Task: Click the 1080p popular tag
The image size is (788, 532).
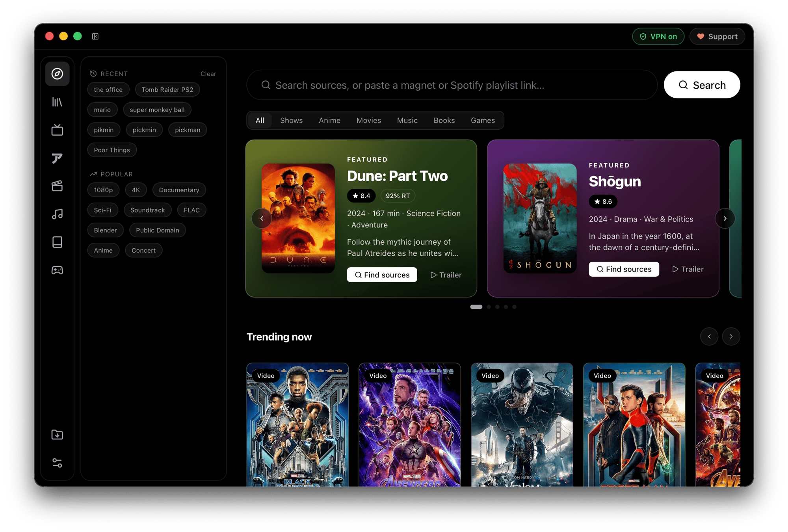Action: coord(103,190)
